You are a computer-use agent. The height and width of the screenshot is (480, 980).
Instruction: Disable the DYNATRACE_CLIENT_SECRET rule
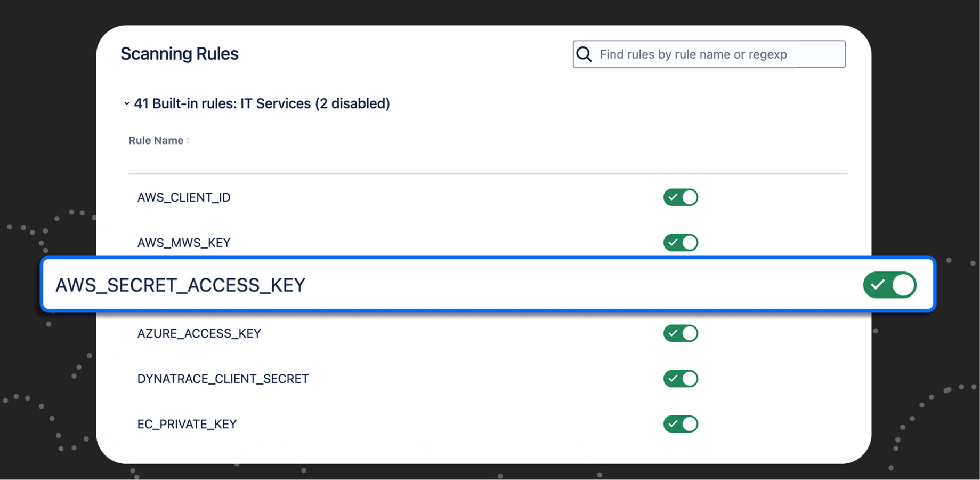tap(681, 378)
